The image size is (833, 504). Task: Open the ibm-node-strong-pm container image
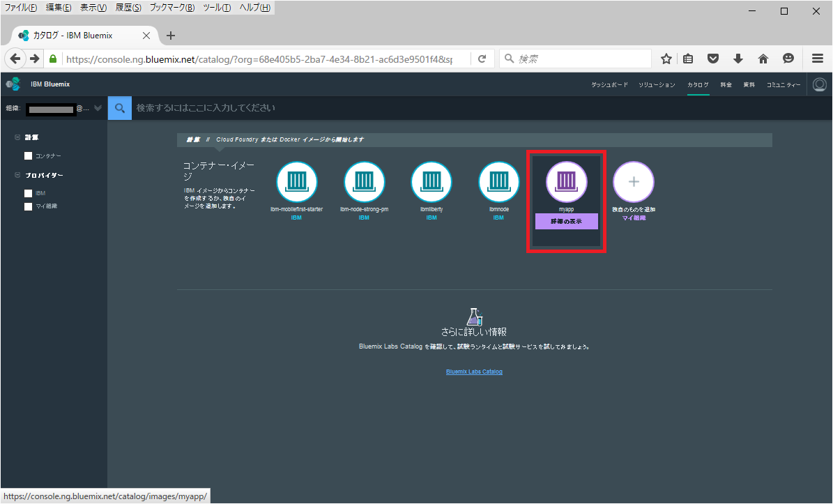364,182
